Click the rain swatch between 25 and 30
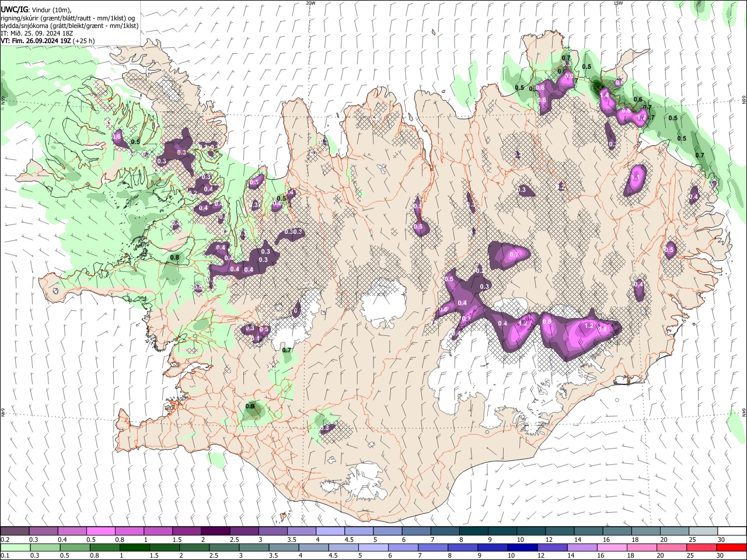The height and width of the screenshot is (560, 747). (x=701, y=548)
